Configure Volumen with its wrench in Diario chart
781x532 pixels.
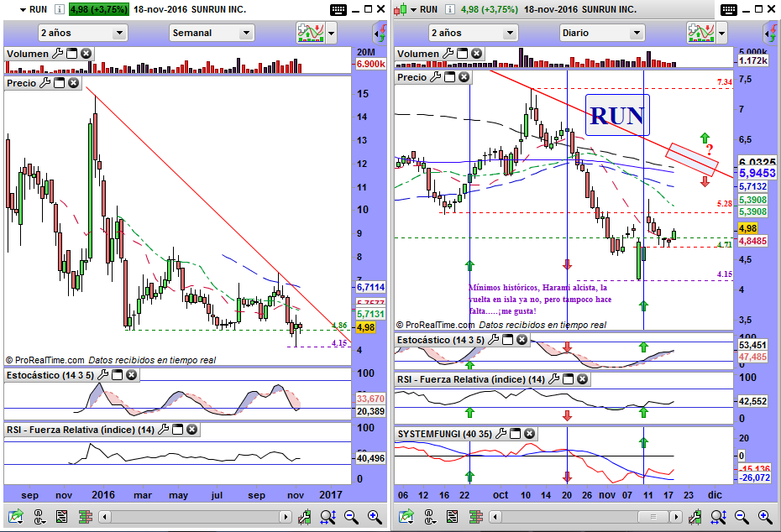coord(448,53)
